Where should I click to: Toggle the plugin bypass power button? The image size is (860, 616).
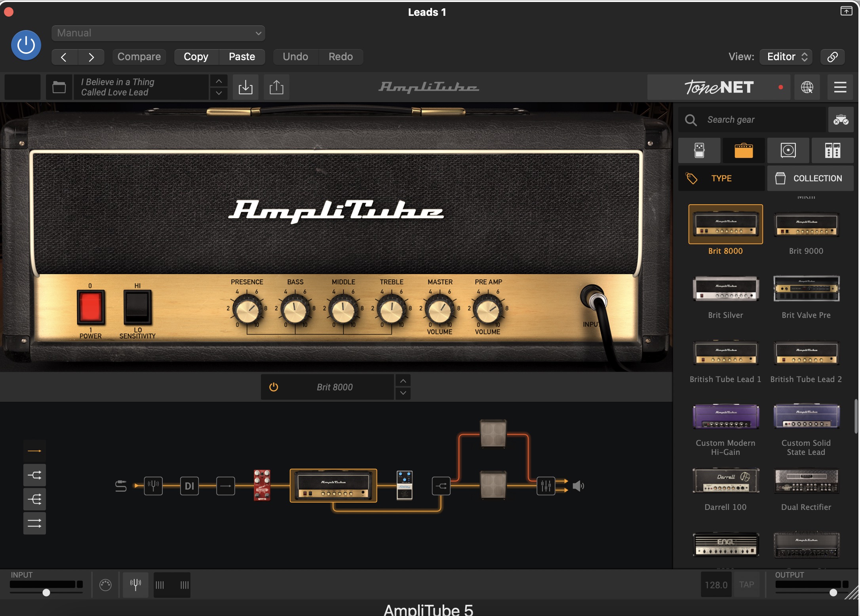(26, 45)
